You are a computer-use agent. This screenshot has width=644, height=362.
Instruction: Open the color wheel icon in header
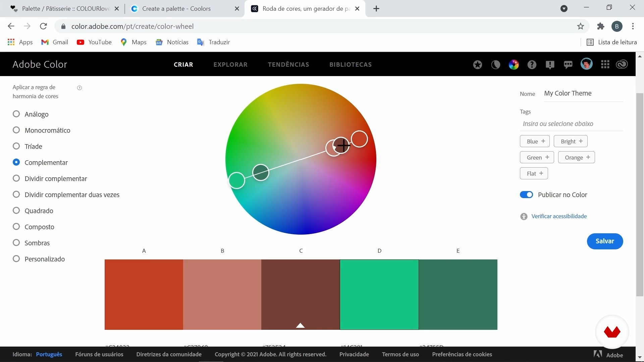click(514, 65)
